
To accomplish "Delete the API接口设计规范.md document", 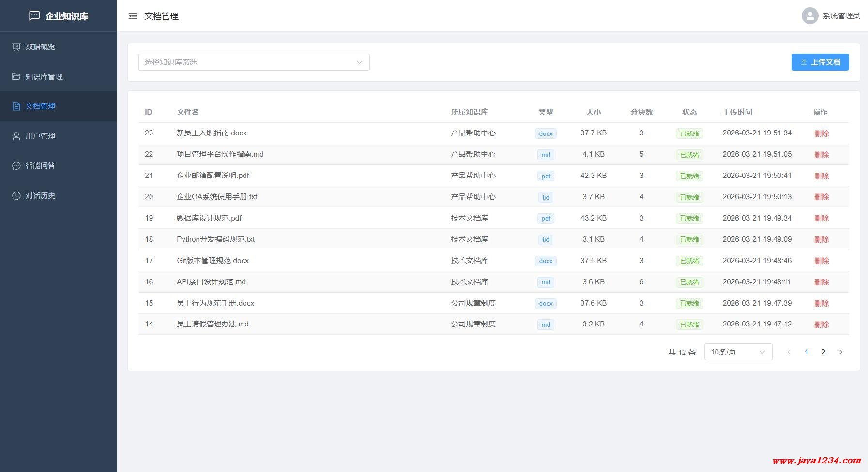I will 821,282.
